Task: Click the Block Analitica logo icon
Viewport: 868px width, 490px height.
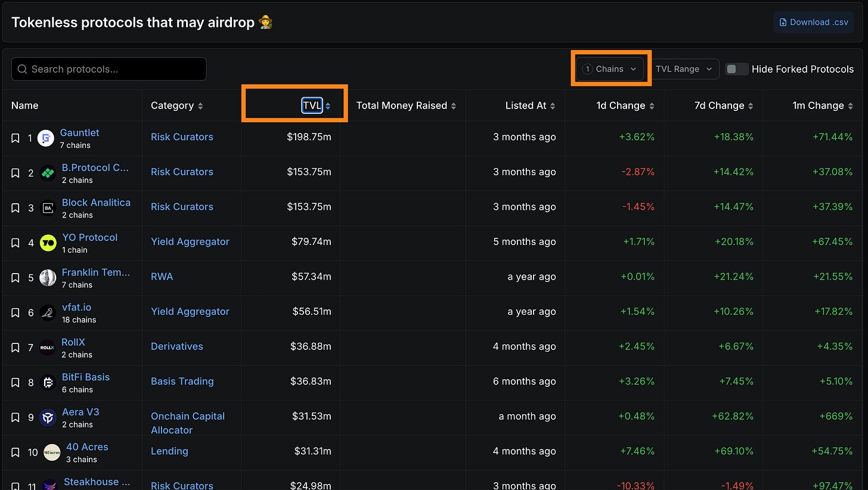Action: (48, 208)
